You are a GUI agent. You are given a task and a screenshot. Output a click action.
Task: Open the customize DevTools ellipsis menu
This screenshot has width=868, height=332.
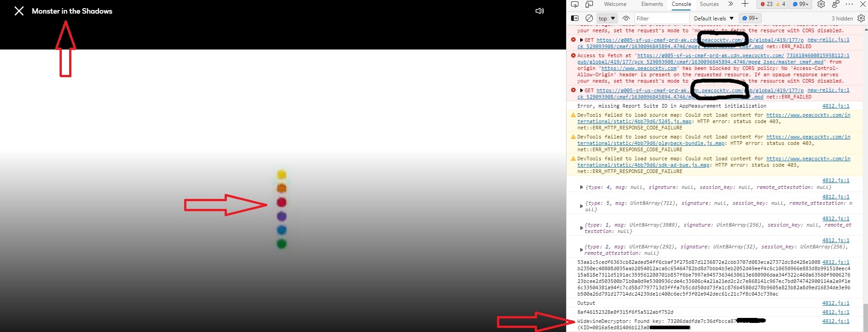pyautogui.click(x=849, y=4)
